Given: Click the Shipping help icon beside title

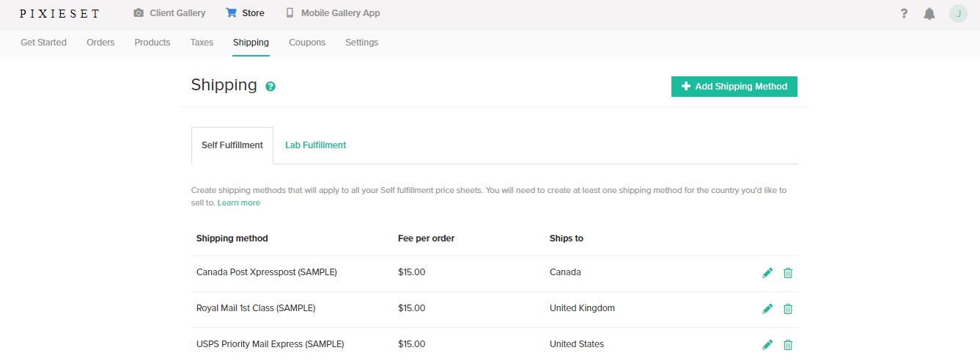Looking at the screenshot, I should click(x=270, y=87).
